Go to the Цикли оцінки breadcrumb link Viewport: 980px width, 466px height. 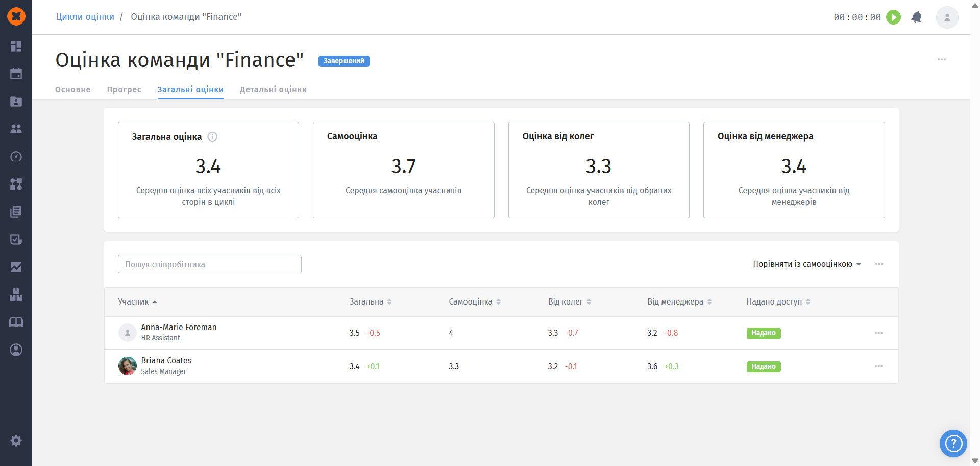pos(85,17)
